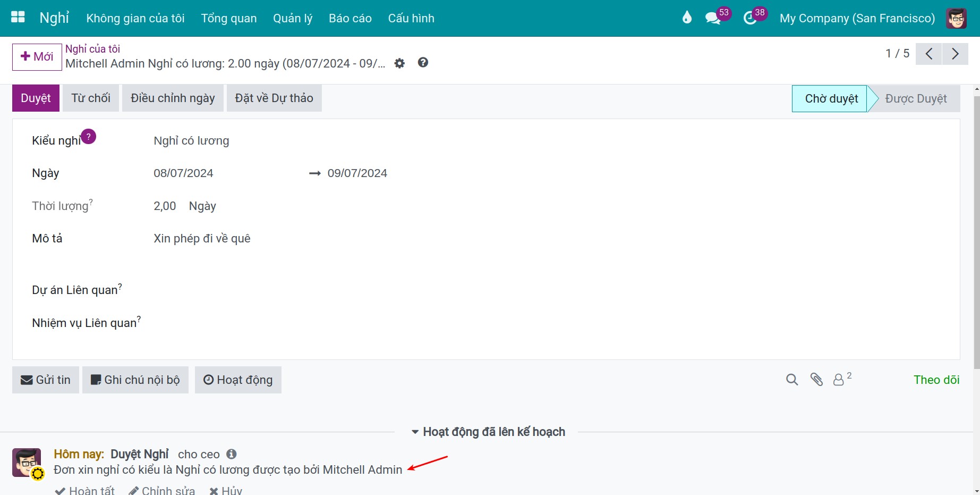
Task: Open the Báo cáo menu
Action: [x=350, y=18]
